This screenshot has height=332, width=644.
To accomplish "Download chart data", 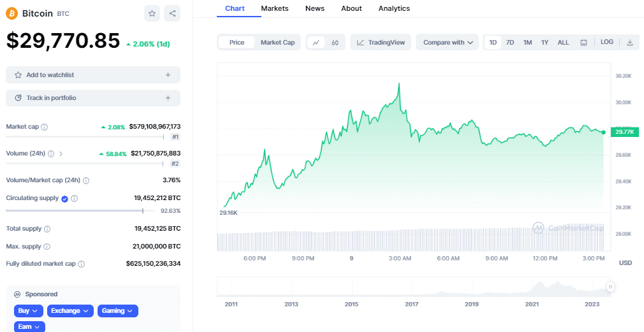I will 629,42.
